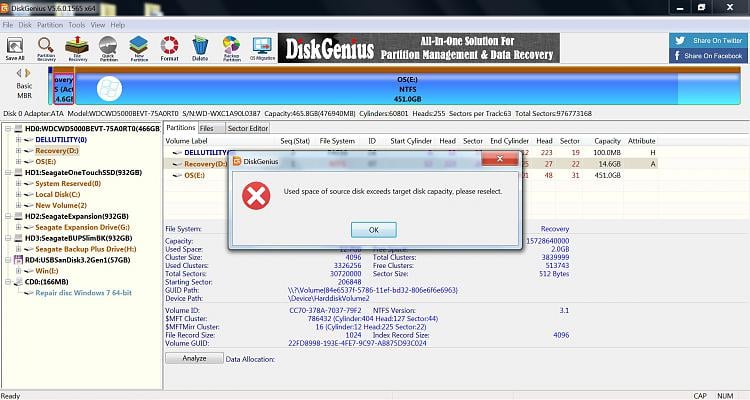The width and height of the screenshot is (750, 400).
Task: Click the HD0 hard disk icon in tree
Action: point(19,129)
